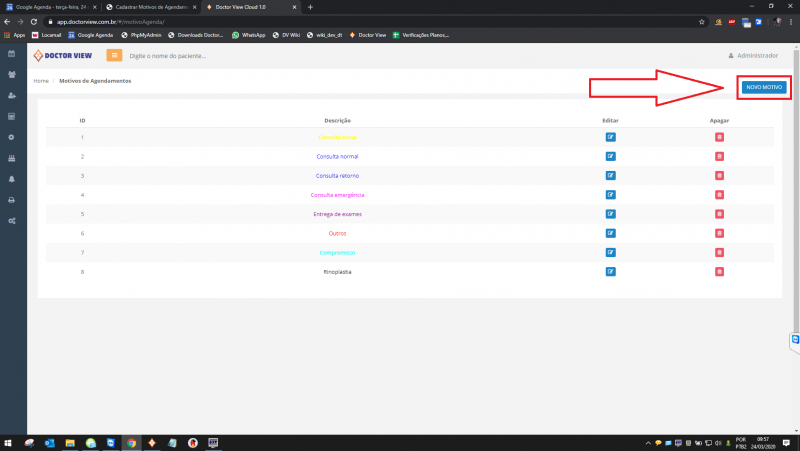Open edit for Consulta emergência
800x451 pixels.
point(610,195)
